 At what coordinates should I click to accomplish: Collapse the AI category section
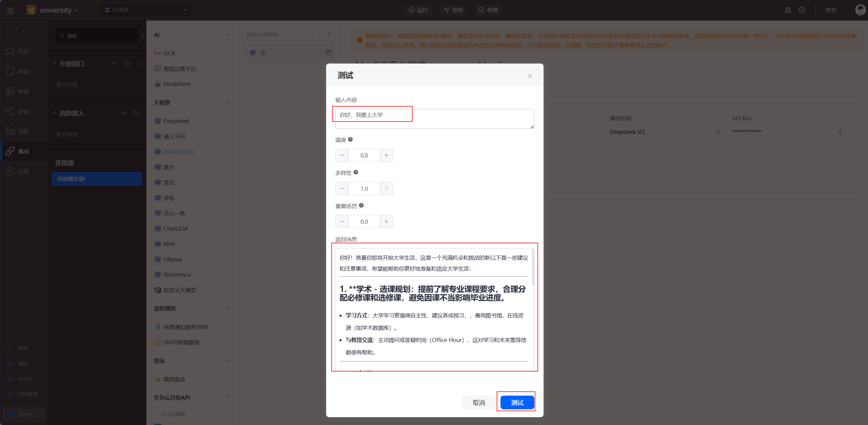point(228,35)
